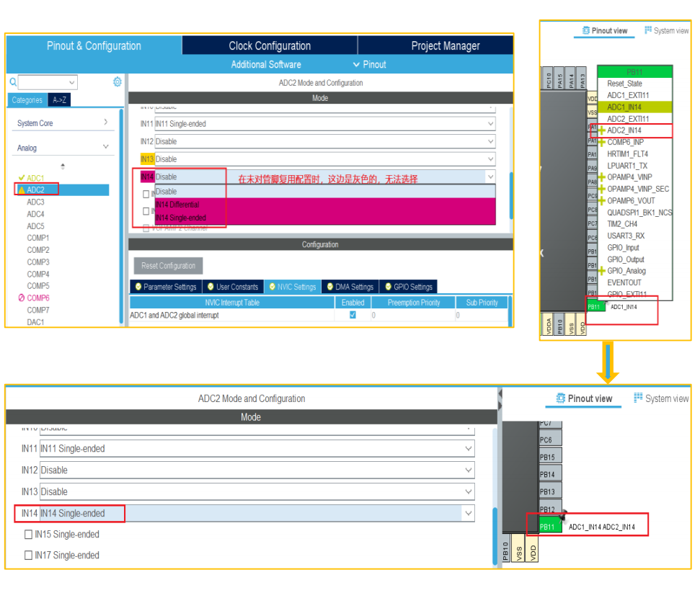700x593 pixels.
Task: Open the Additional Software menu
Action: (266, 64)
